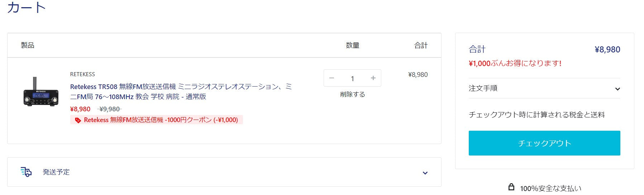Expand the 発送予定 section chevron

425,173
